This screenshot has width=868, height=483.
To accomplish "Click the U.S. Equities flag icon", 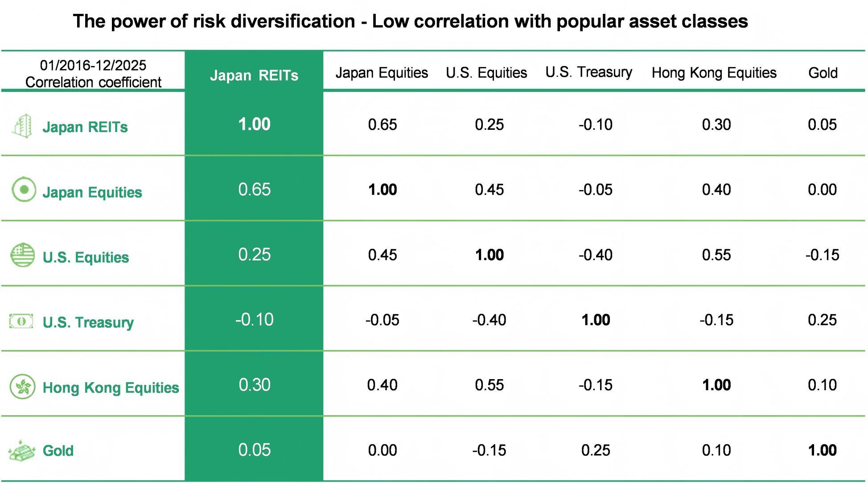I will (22, 255).
